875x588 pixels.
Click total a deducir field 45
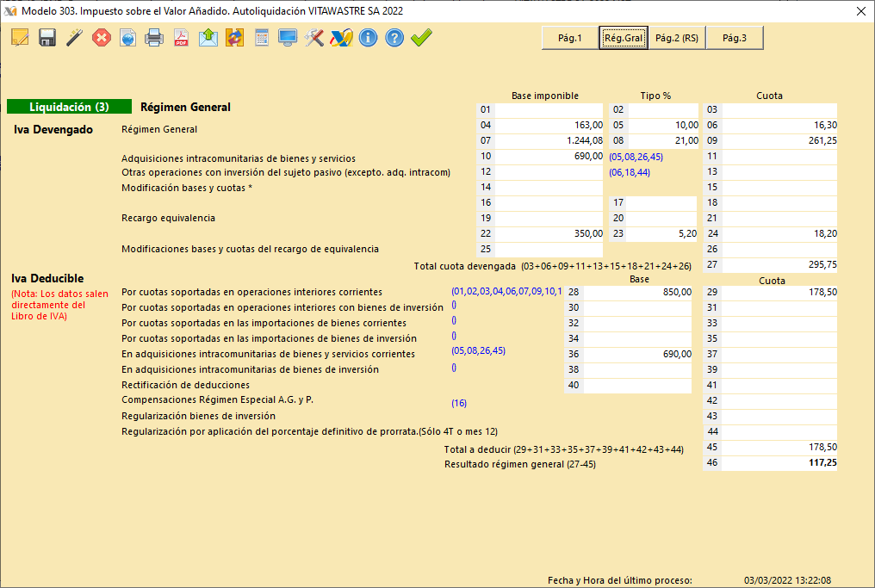[x=779, y=448]
